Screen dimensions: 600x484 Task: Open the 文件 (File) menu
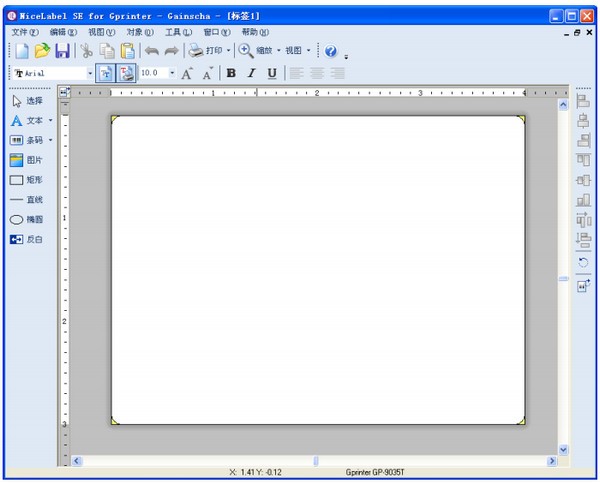[25, 32]
